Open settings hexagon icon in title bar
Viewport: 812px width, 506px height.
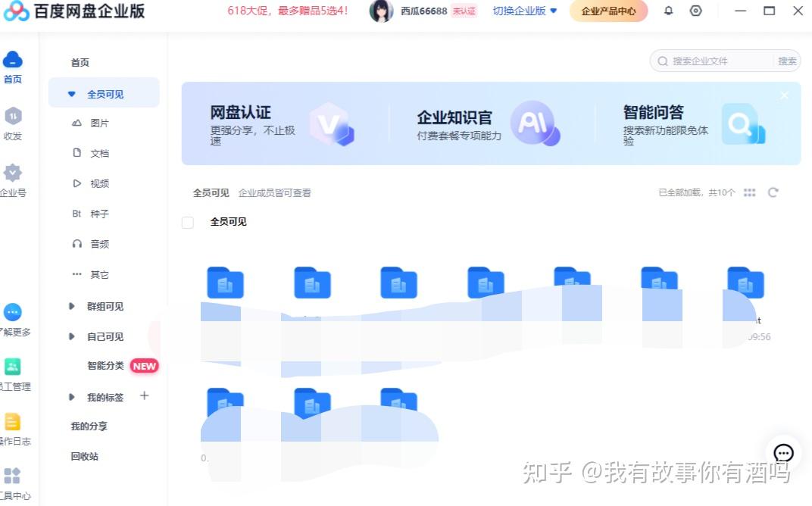coord(696,11)
